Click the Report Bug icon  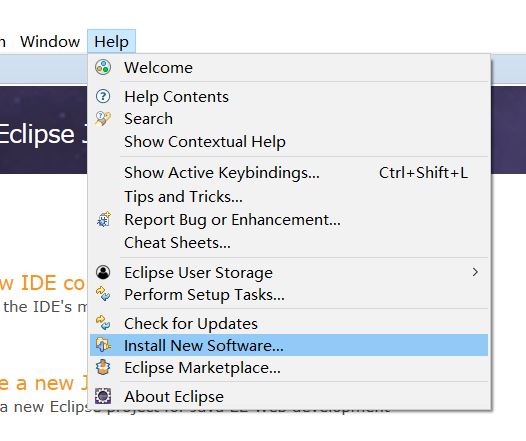[104, 220]
